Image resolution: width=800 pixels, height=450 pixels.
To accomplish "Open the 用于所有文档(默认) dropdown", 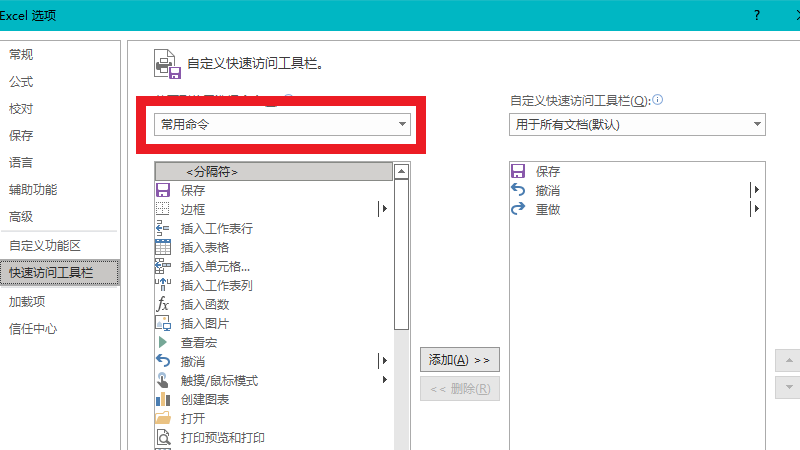I will 637,124.
